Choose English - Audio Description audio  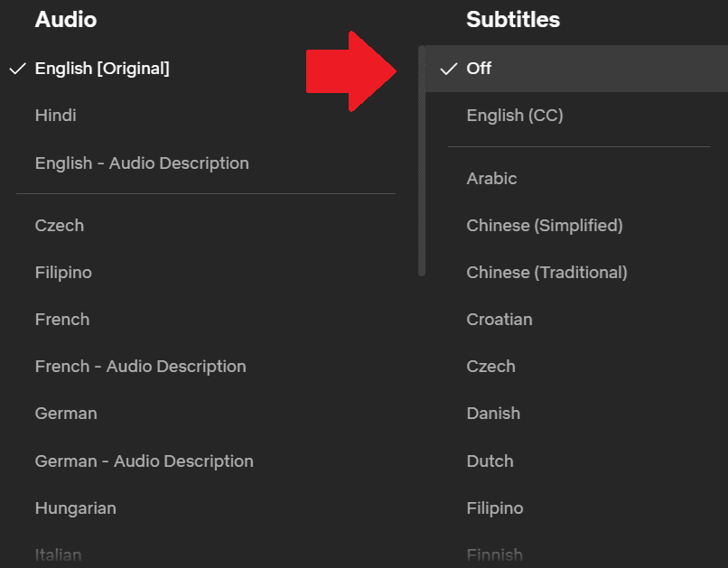142,163
